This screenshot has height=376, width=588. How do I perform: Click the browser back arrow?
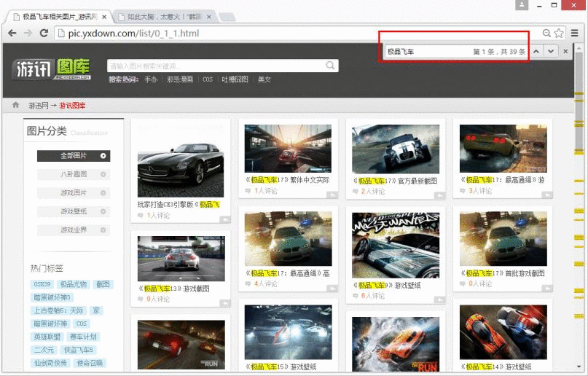click(x=12, y=33)
